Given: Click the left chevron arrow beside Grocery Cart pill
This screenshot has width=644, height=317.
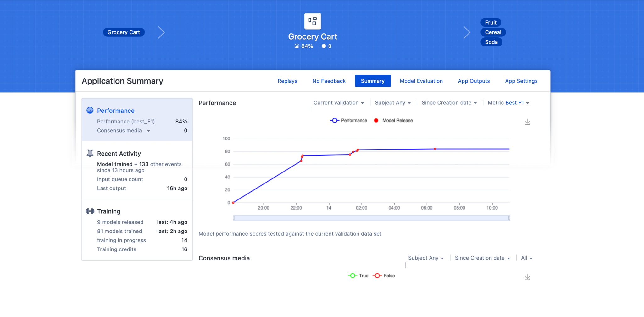Looking at the screenshot, I should pos(161,32).
